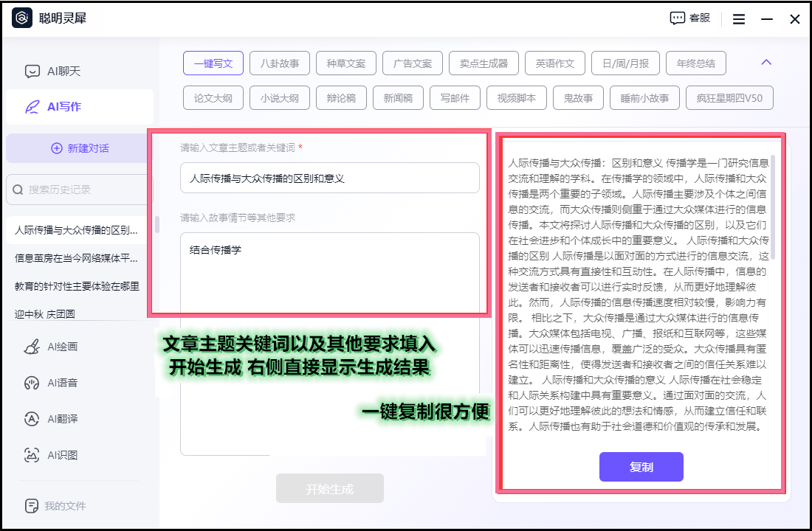Select the 英语作文 template
This screenshot has width=812, height=531.
point(555,63)
